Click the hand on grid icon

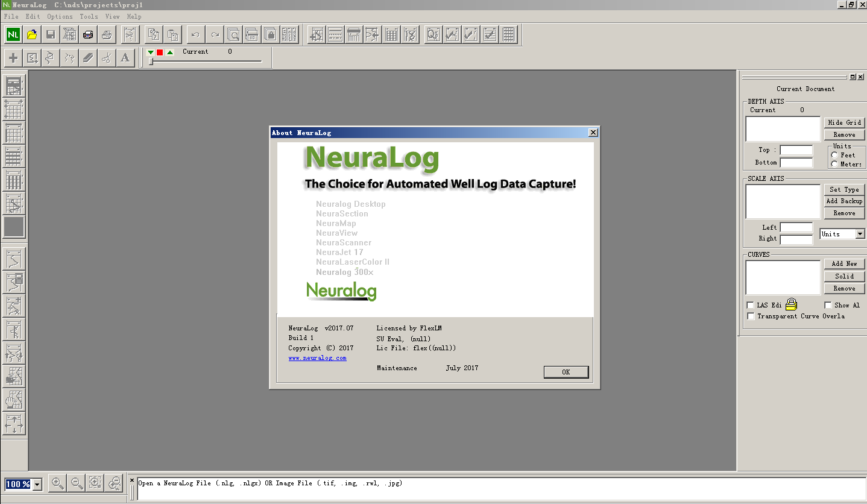coord(14,400)
